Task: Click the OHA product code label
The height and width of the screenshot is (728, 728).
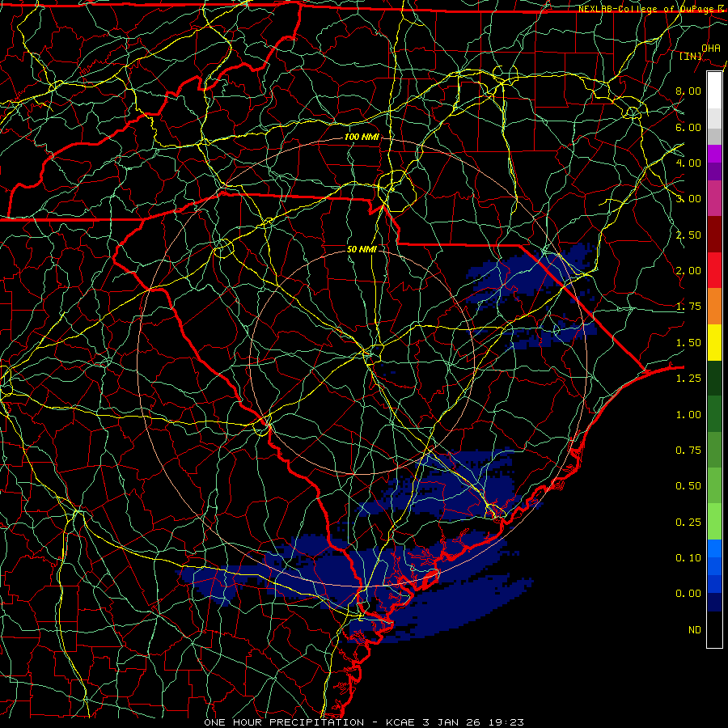Action: [710, 48]
